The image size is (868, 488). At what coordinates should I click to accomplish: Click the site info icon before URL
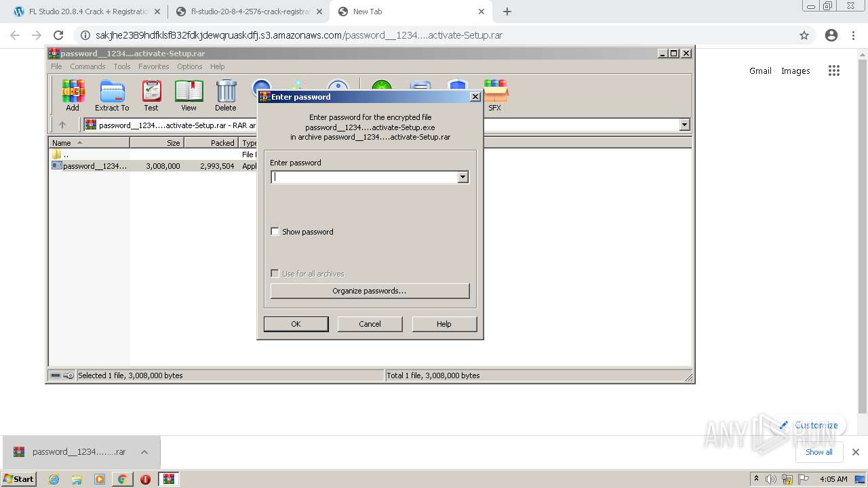click(x=85, y=35)
